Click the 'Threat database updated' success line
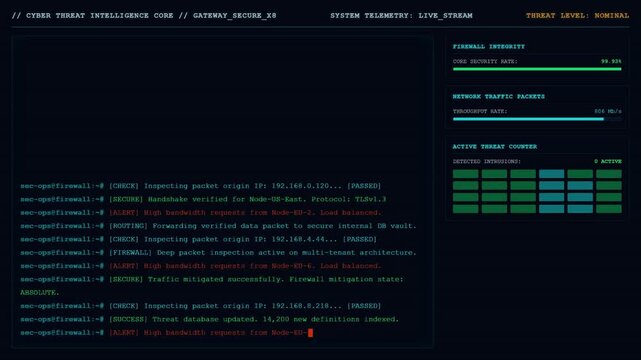641x360 pixels. [210, 319]
